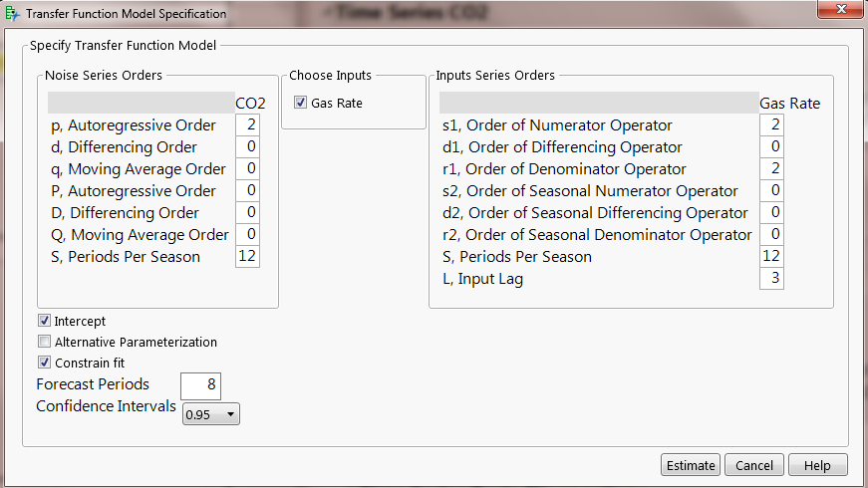The image size is (868, 488).
Task: Disable the Constrain fit checkbox
Action: (44, 363)
